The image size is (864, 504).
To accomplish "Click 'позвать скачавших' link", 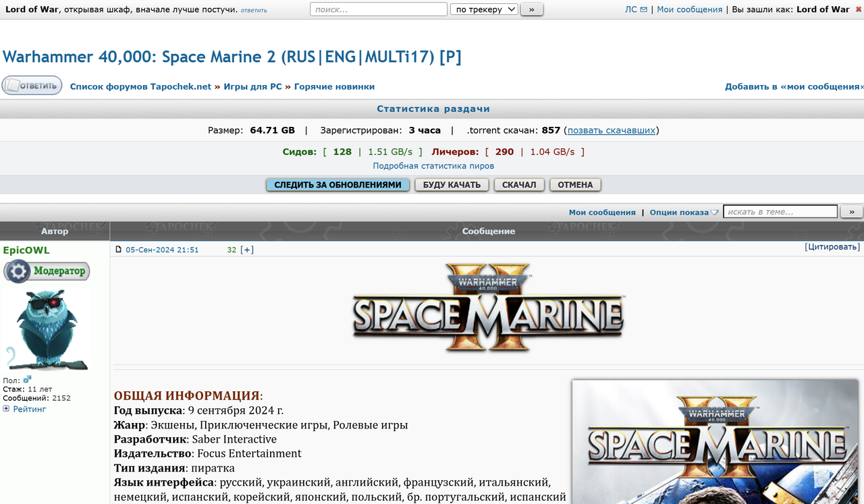I will coord(611,130).
